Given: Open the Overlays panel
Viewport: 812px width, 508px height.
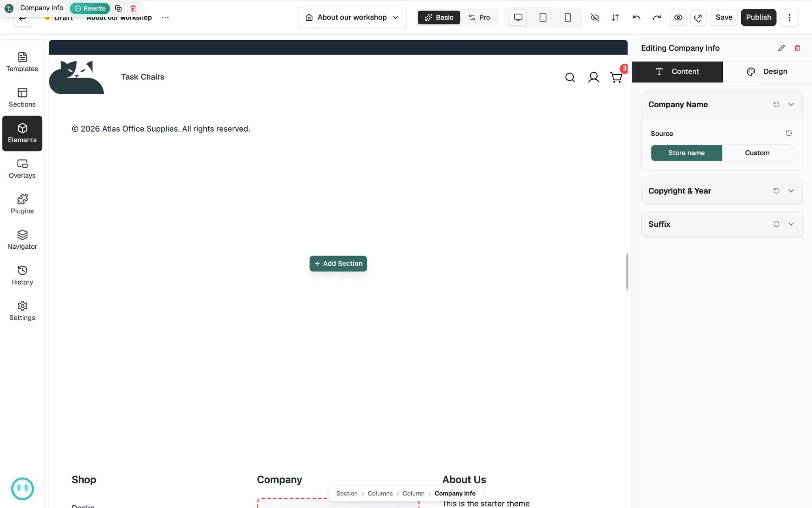Looking at the screenshot, I should (x=22, y=169).
